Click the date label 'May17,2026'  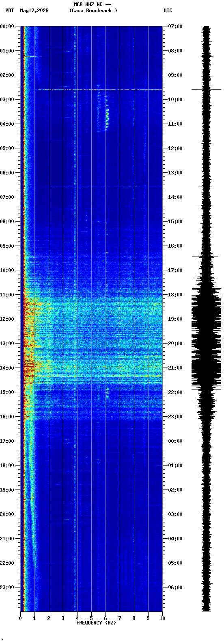coord(34,11)
